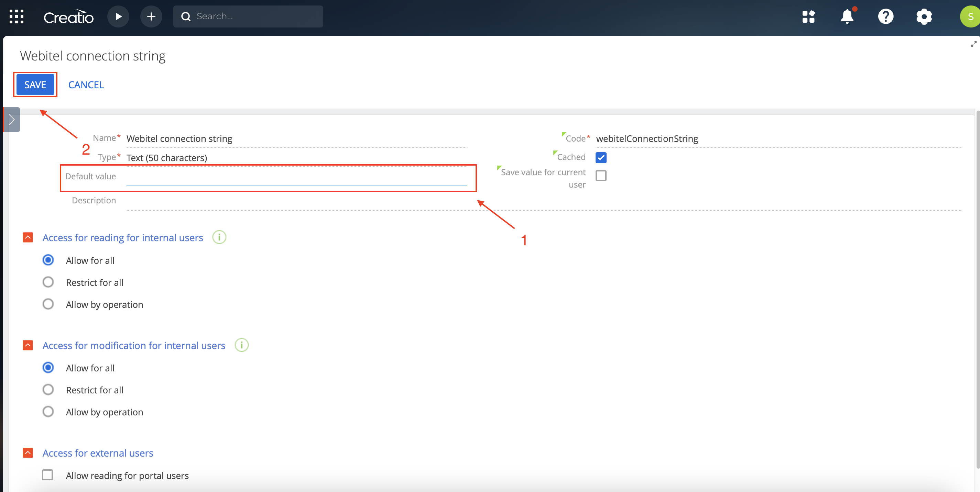The height and width of the screenshot is (492, 980).
Task: Click the Webitel connection string page title
Action: (93, 56)
